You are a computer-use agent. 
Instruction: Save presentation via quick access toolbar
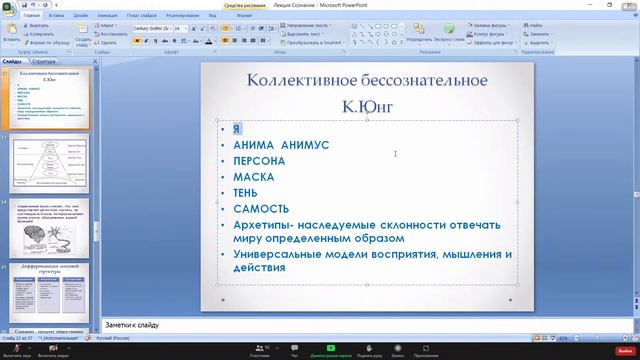(x=24, y=5)
